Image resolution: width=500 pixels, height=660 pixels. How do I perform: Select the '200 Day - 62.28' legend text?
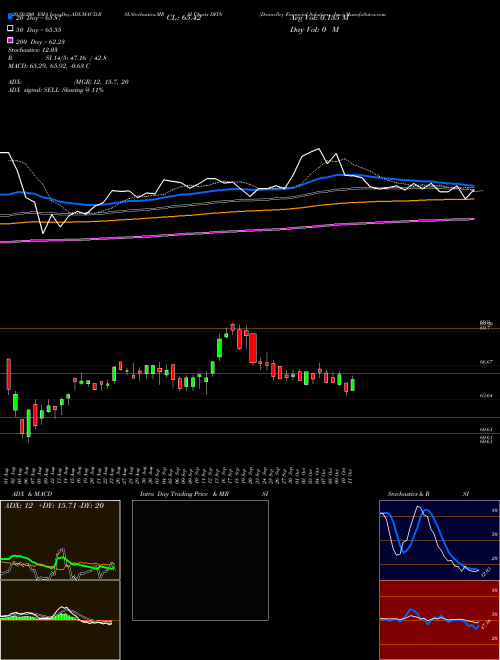point(40,42)
